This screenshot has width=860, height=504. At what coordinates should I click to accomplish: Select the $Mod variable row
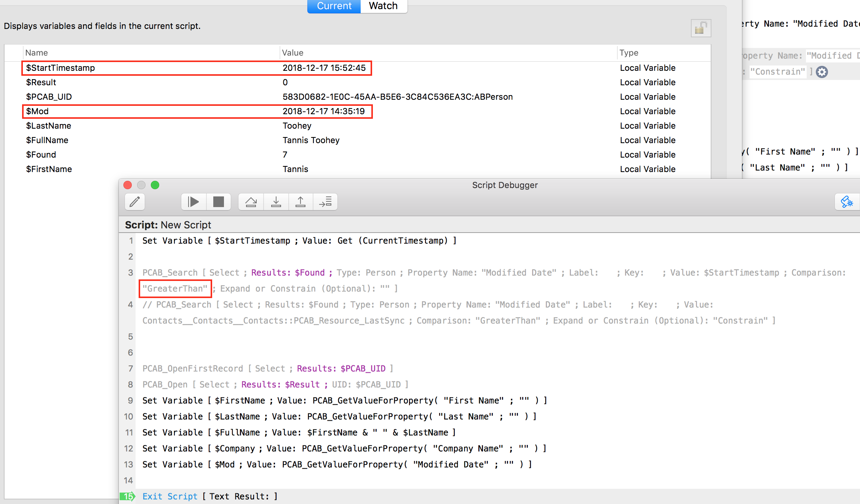[x=358, y=111]
